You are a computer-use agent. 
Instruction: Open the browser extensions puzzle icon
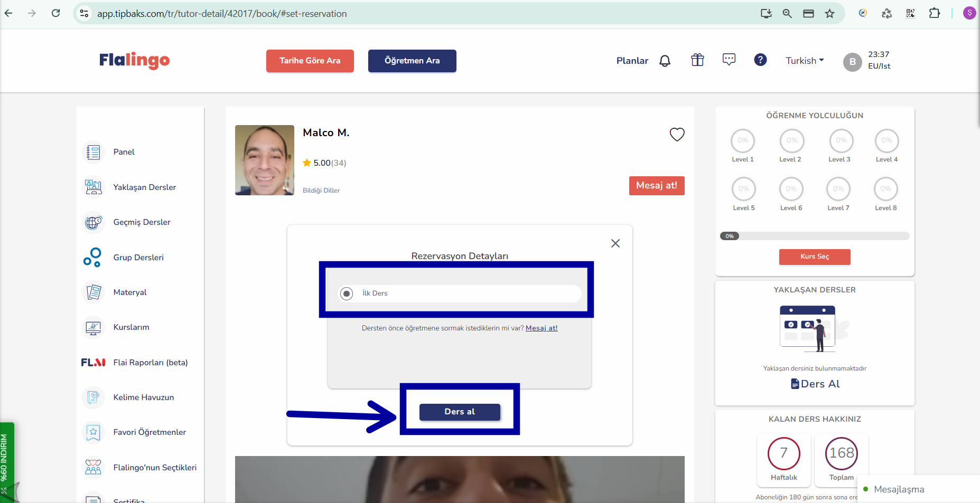(934, 13)
